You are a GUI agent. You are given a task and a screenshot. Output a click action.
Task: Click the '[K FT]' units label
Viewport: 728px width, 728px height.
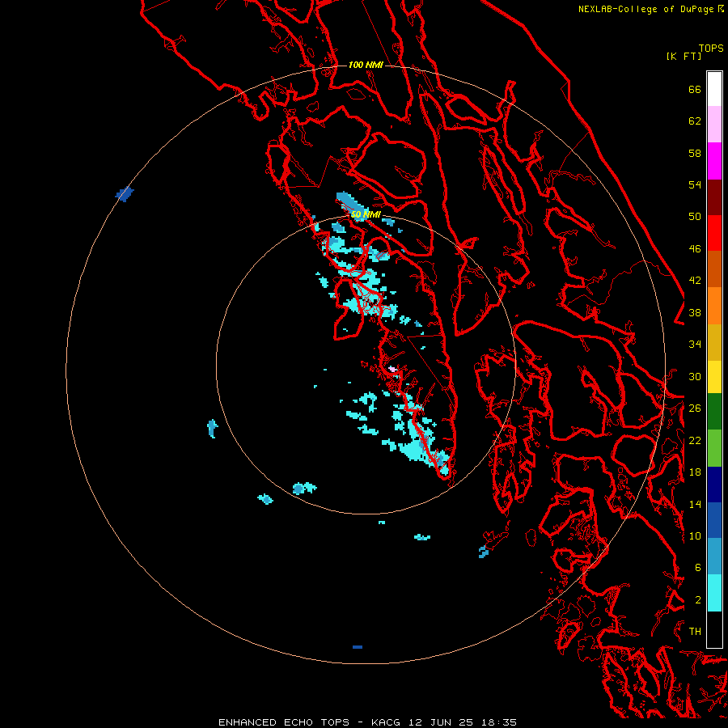point(684,56)
